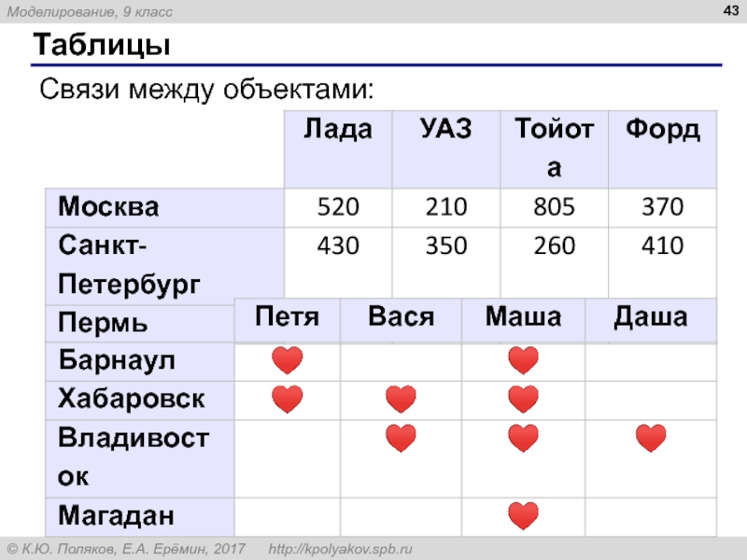The height and width of the screenshot is (560, 747).
Task: Click the cell with value 805
Action: (554, 206)
